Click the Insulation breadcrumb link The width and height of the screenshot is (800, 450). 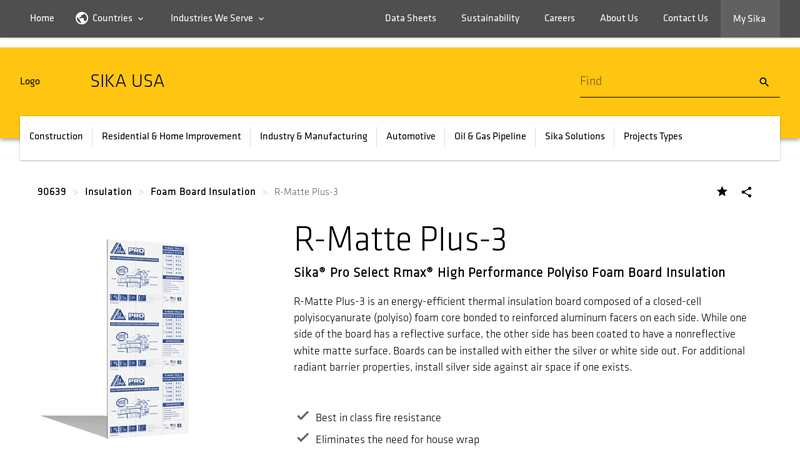[x=108, y=192]
